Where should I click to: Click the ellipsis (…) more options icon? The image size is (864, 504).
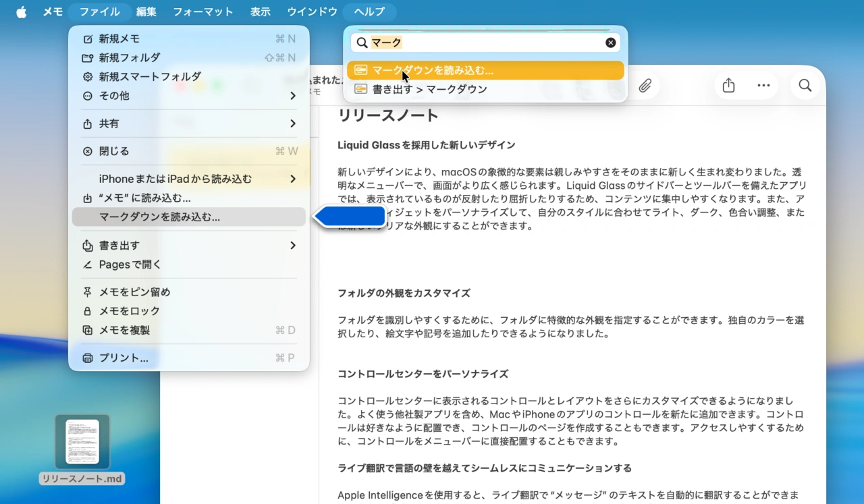(x=763, y=85)
